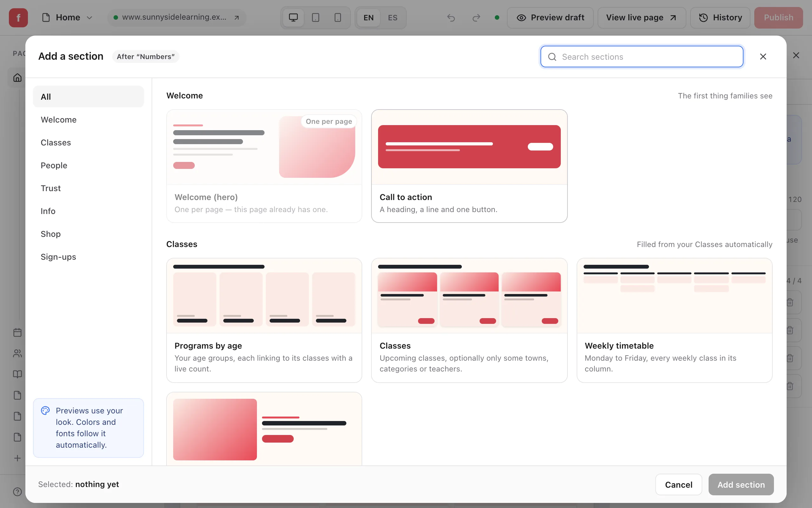Select the Sign-ups category

pos(88,257)
